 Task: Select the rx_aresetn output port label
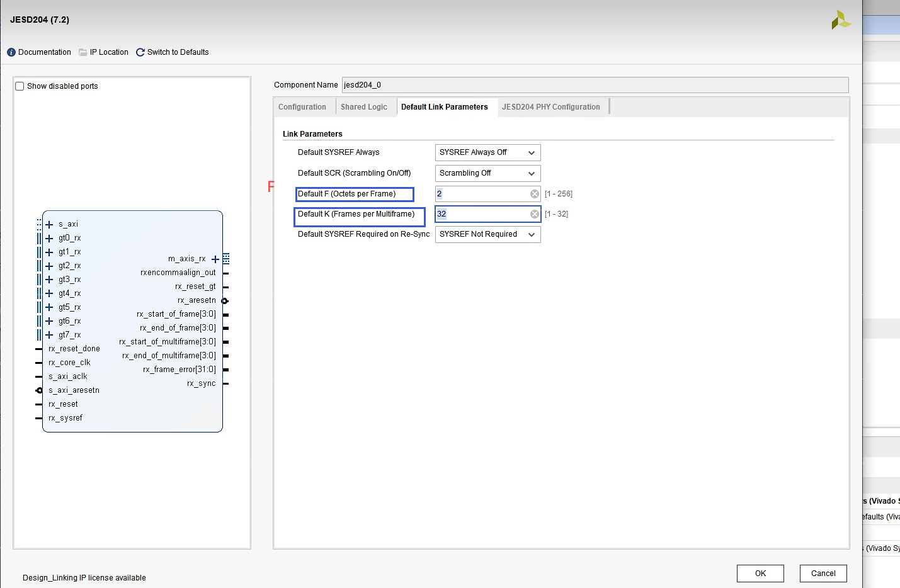[x=197, y=300]
